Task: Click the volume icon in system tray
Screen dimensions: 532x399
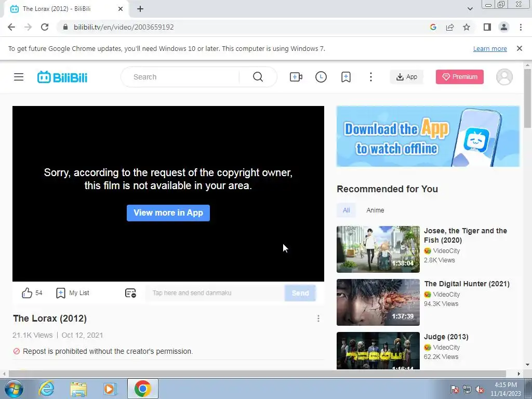Action: pos(480,389)
